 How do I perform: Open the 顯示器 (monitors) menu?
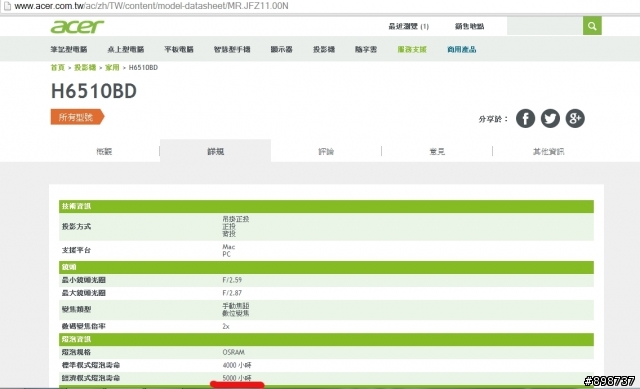281,49
